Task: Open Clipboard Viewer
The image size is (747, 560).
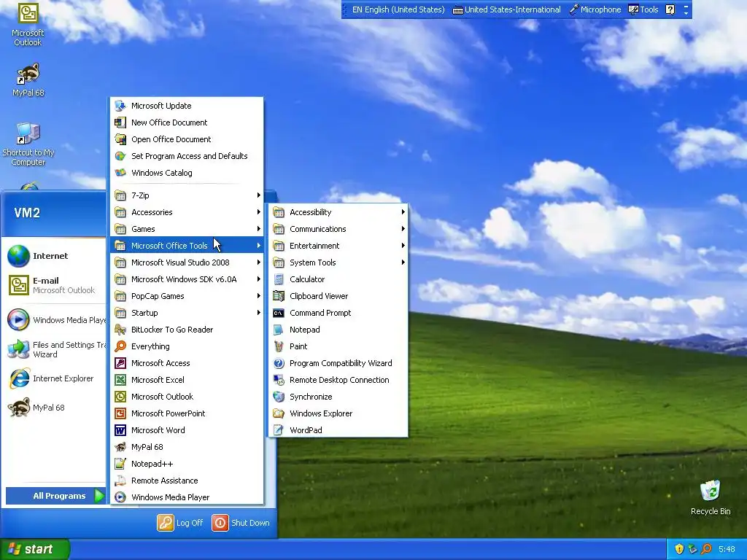Action: coord(338,296)
